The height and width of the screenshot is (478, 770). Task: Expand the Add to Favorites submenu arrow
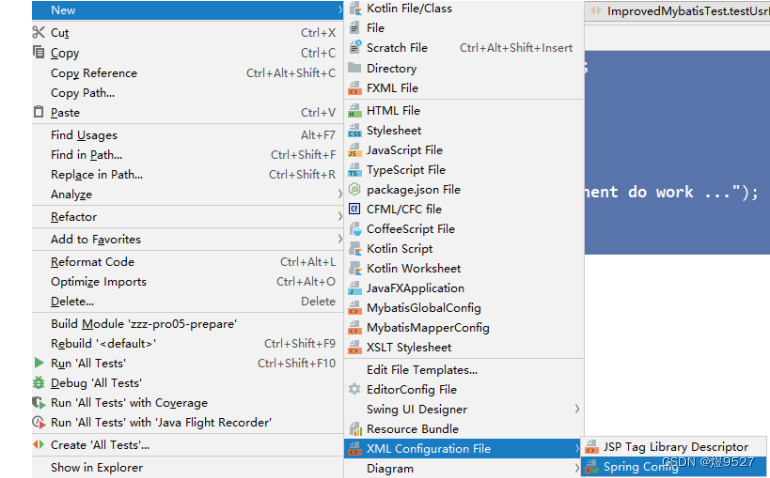[339, 239]
